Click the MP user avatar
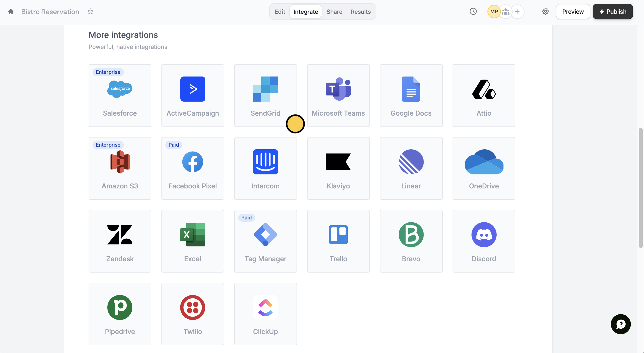The width and height of the screenshot is (644, 353). tap(493, 12)
